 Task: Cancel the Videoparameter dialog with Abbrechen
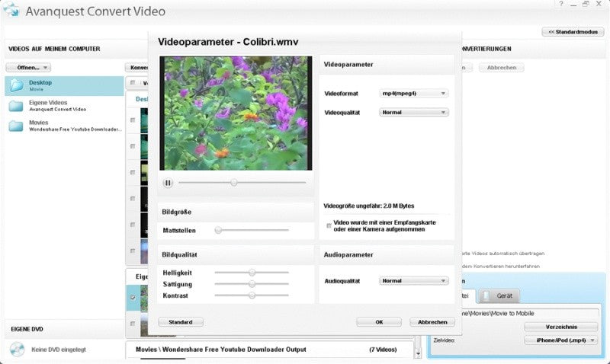(x=432, y=322)
